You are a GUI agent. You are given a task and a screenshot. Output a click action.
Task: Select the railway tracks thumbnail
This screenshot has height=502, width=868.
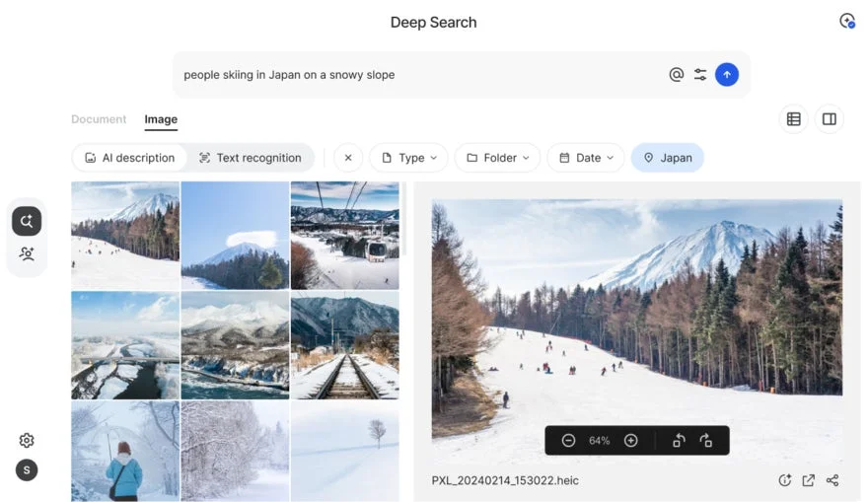345,345
